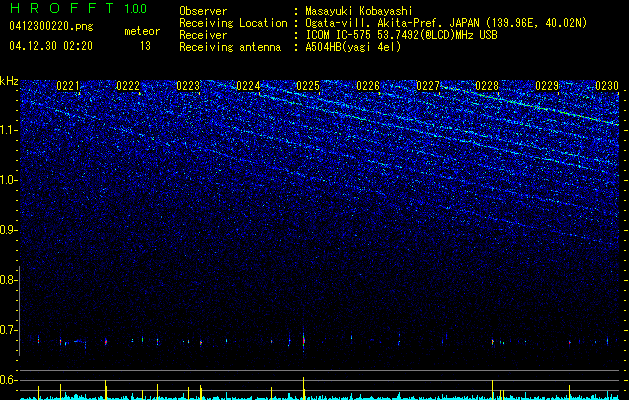This screenshot has width=629, height=400.
Task: Click the 0.8 kHz axis label
Action: tap(9, 280)
